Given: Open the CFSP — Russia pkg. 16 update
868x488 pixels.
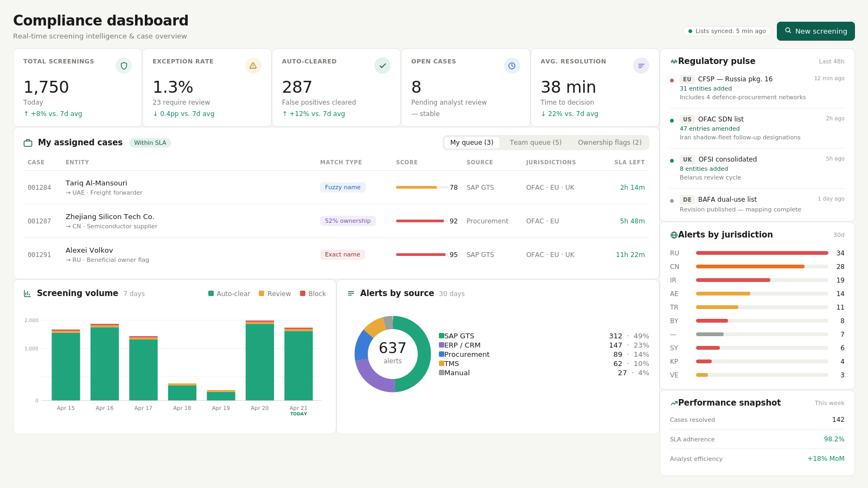Looking at the screenshot, I should pyautogui.click(x=757, y=88).
